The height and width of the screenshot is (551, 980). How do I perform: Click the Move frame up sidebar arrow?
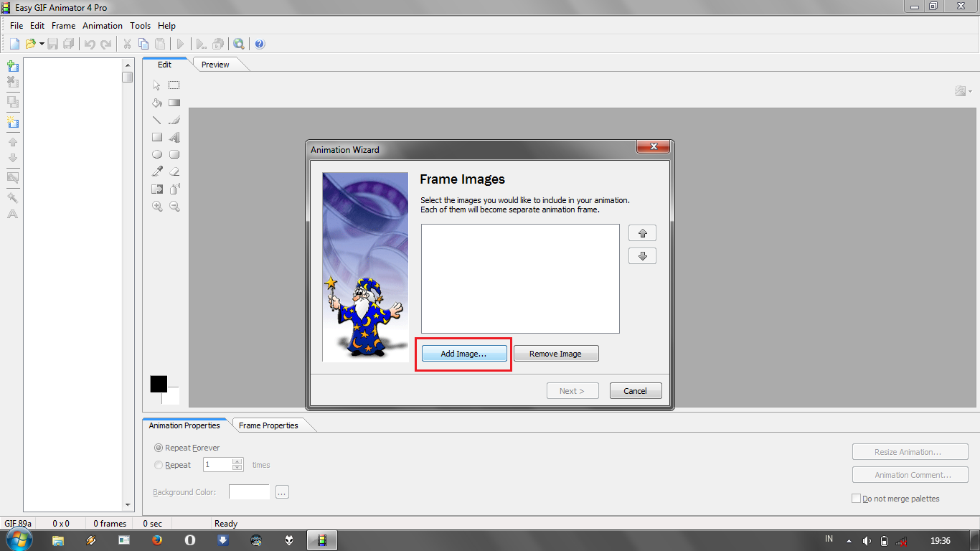12,142
